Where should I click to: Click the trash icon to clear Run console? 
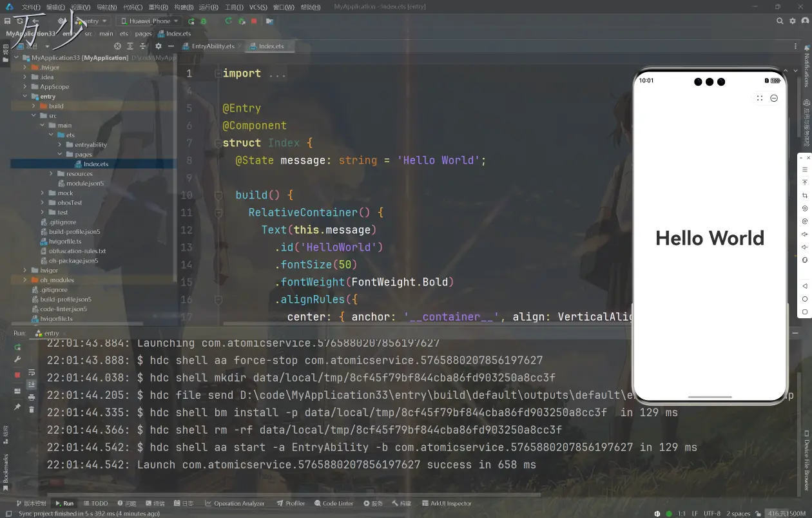[x=31, y=409]
